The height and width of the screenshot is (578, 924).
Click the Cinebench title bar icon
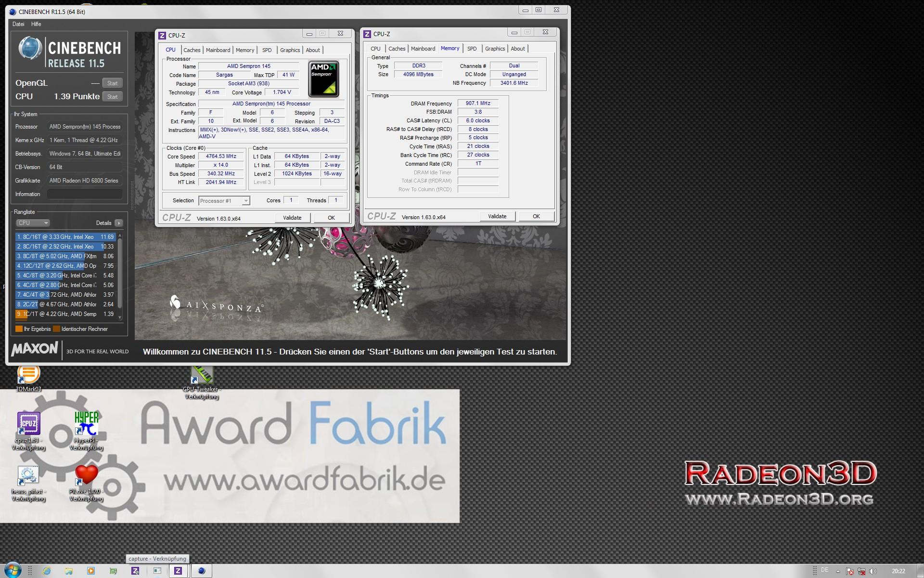[x=13, y=12]
